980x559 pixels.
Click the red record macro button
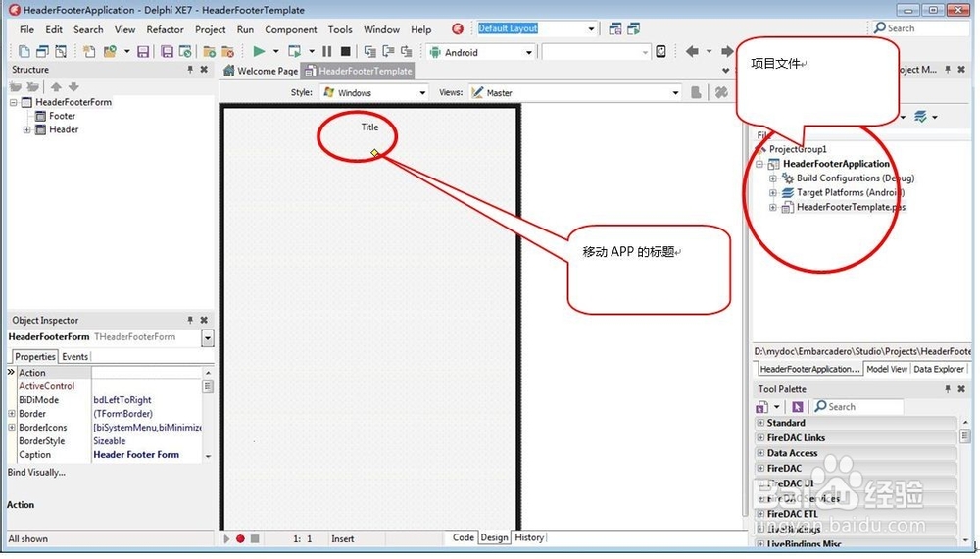[x=241, y=538]
